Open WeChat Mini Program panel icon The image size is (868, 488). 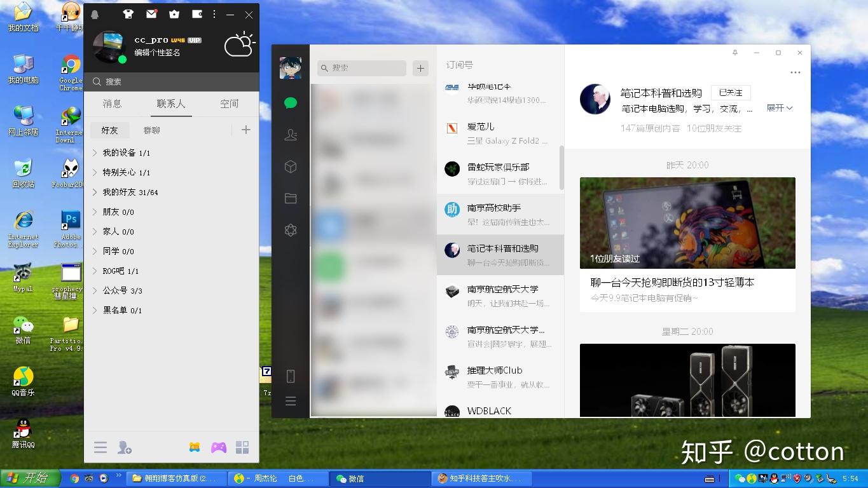(x=291, y=230)
